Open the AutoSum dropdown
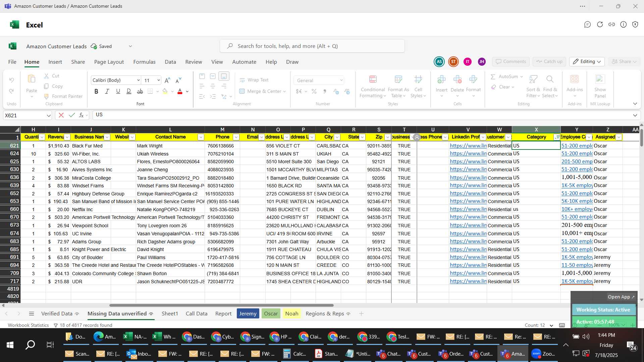The image size is (644, 362). [522, 77]
